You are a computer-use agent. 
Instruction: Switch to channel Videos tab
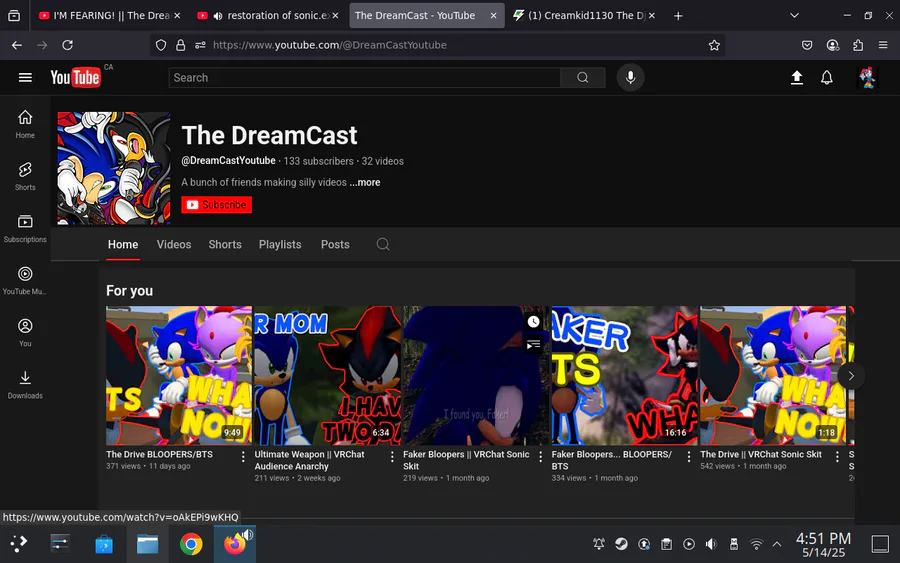[x=174, y=244]
